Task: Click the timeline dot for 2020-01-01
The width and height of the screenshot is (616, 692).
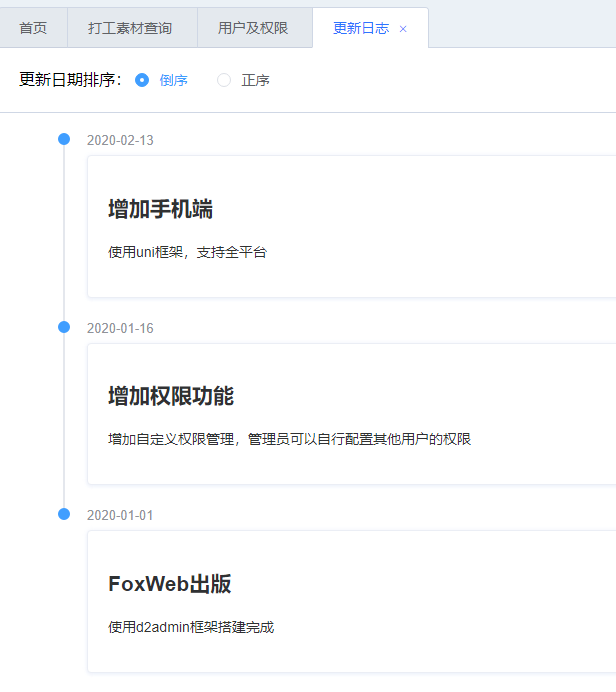Action: [64, 514]
